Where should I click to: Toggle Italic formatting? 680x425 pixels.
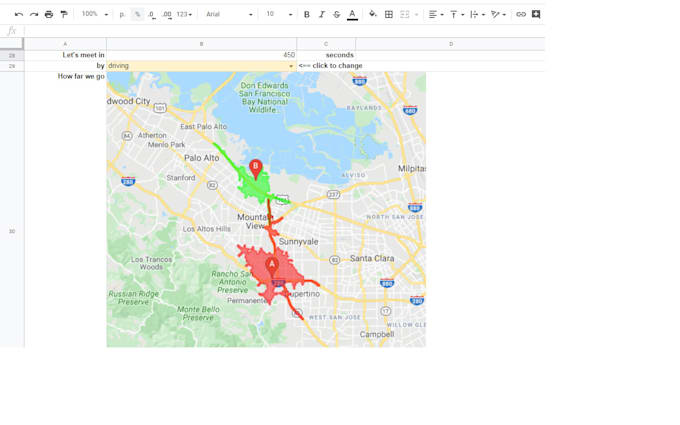[322, 14]
